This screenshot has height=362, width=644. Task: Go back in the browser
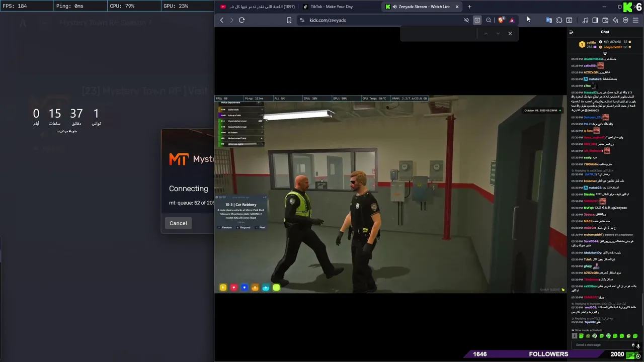pyautogui.click(x=222, y=20)
